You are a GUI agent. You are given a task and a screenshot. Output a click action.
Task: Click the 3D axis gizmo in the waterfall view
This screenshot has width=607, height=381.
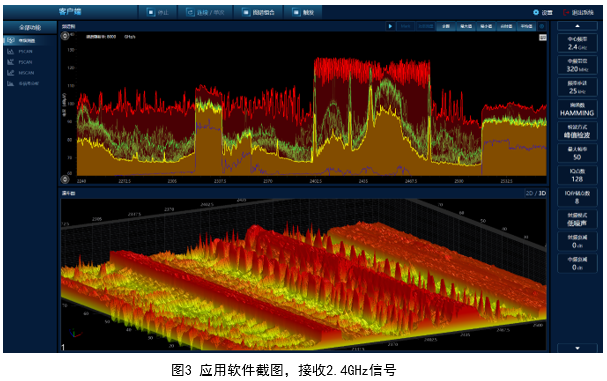[75, 333]
